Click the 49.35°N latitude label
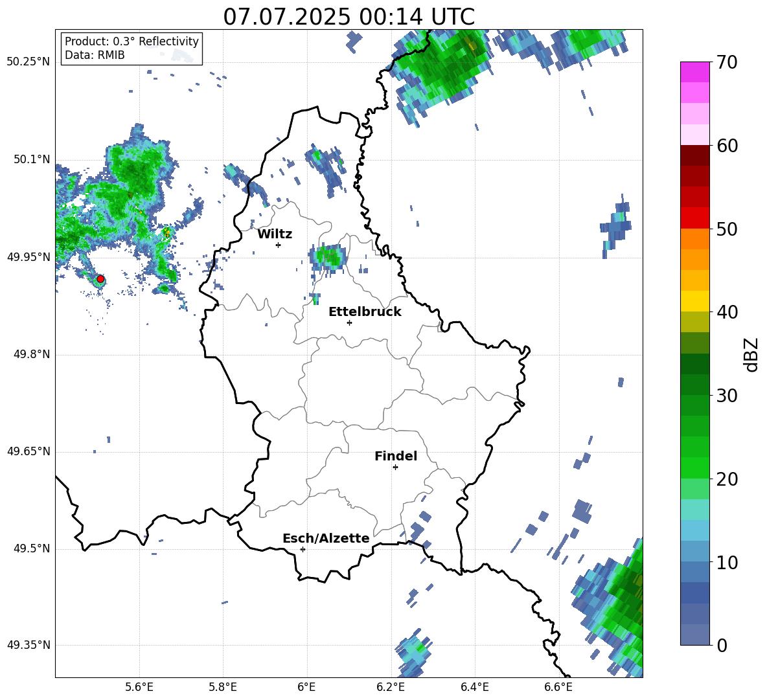 (29, 645)
